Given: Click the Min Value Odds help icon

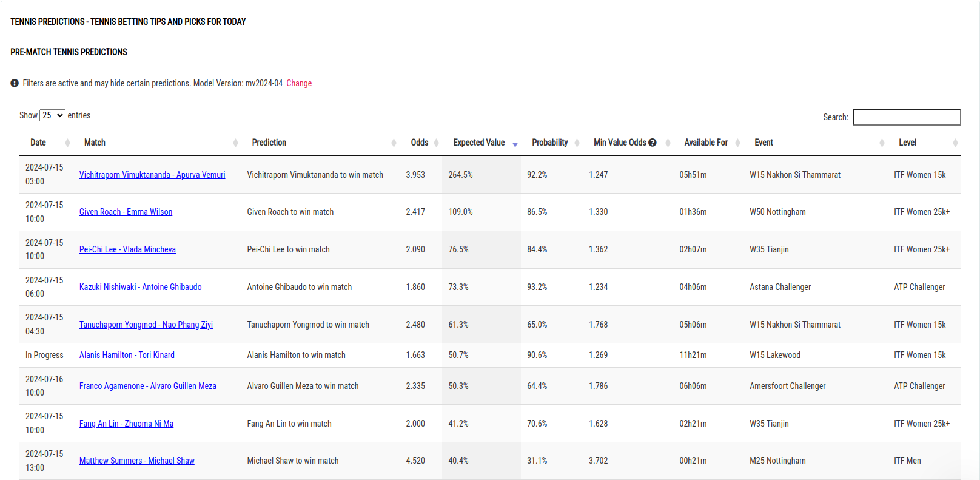Looking at the screenshot, I should tap(653, 143).
